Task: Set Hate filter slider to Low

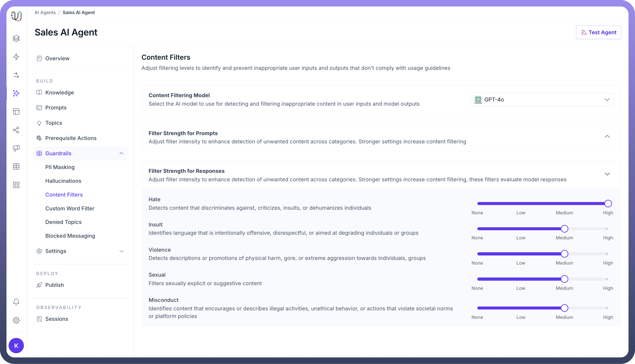Action: 521,204
